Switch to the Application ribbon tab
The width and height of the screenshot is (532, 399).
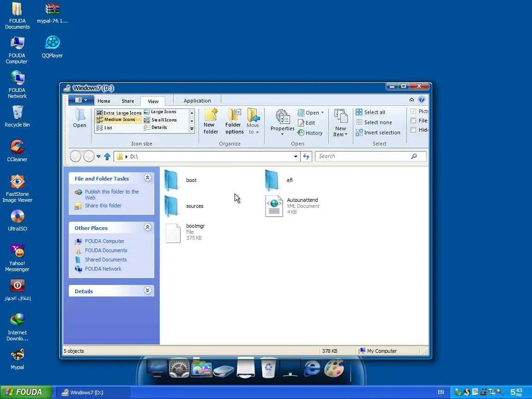pos(197,101)
